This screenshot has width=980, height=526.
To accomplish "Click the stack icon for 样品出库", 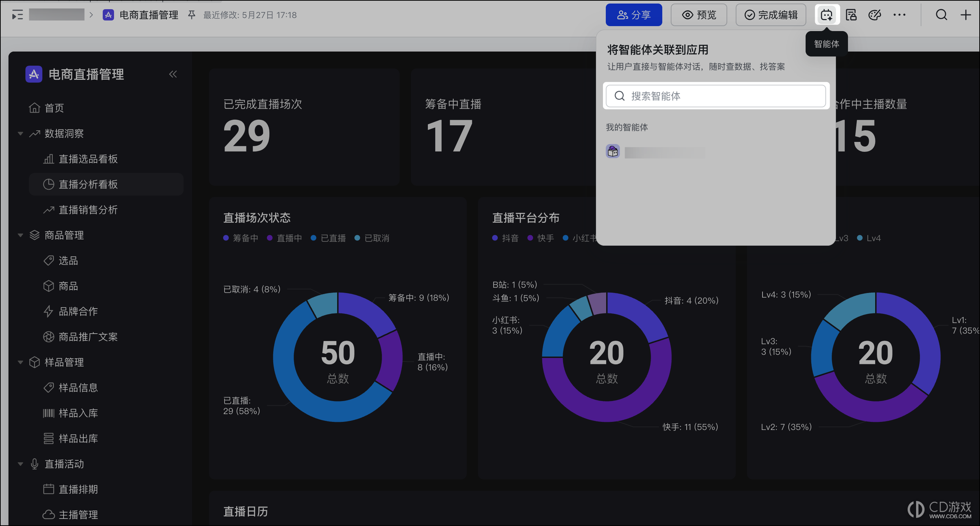I will coord(49,438).
